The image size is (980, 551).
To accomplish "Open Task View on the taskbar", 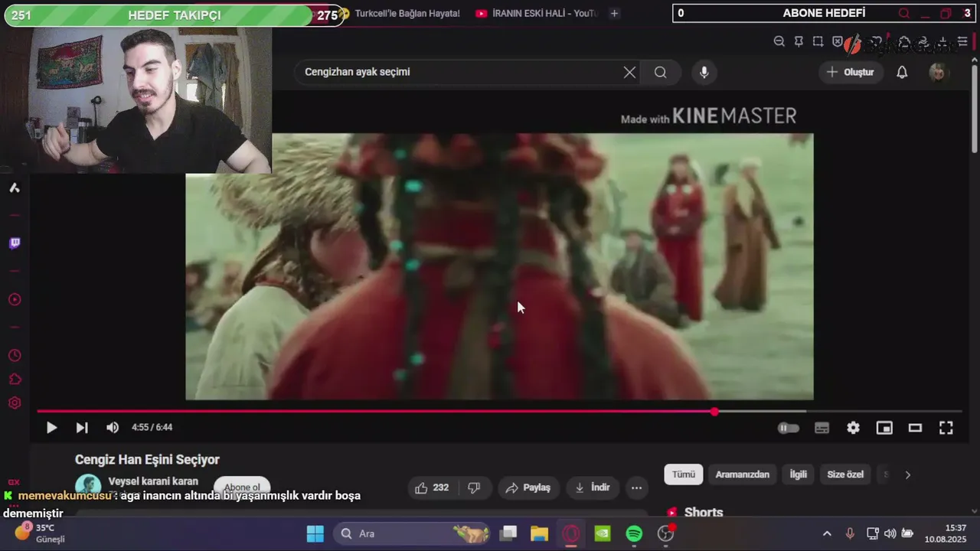I will 508,533.
